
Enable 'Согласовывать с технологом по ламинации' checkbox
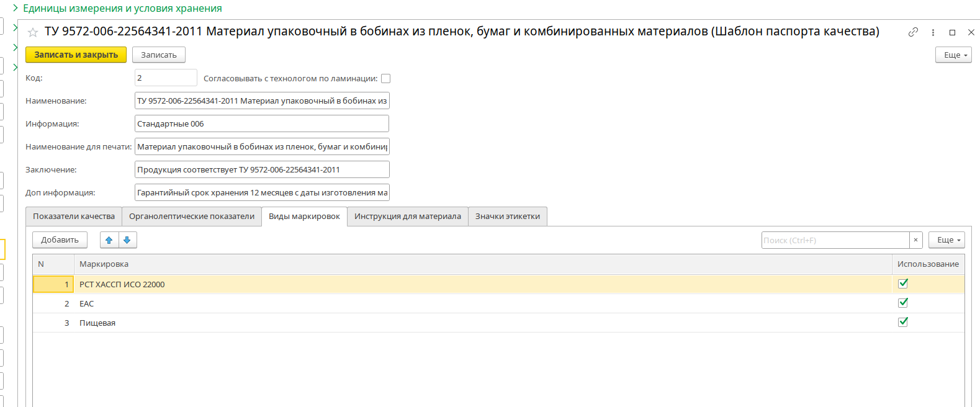click(x=385, y=79)
